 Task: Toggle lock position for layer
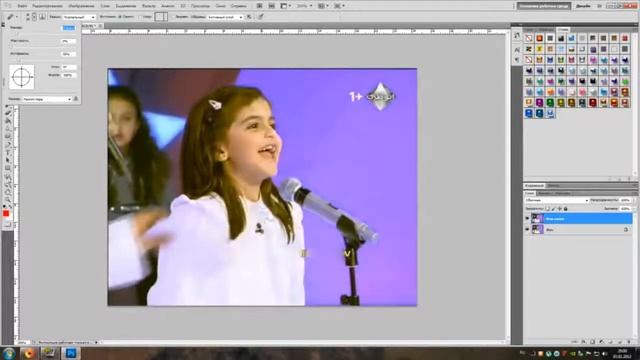point(560,209)
